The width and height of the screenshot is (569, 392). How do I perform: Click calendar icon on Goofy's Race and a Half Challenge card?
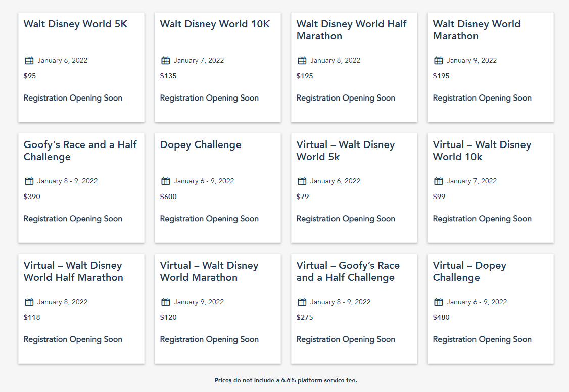coord(29,181)
